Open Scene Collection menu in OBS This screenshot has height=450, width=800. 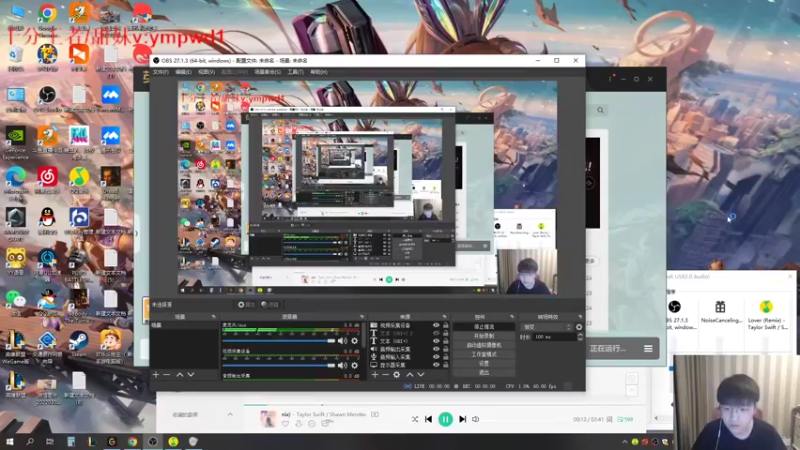pyautogui.click(x=267, y=72)
